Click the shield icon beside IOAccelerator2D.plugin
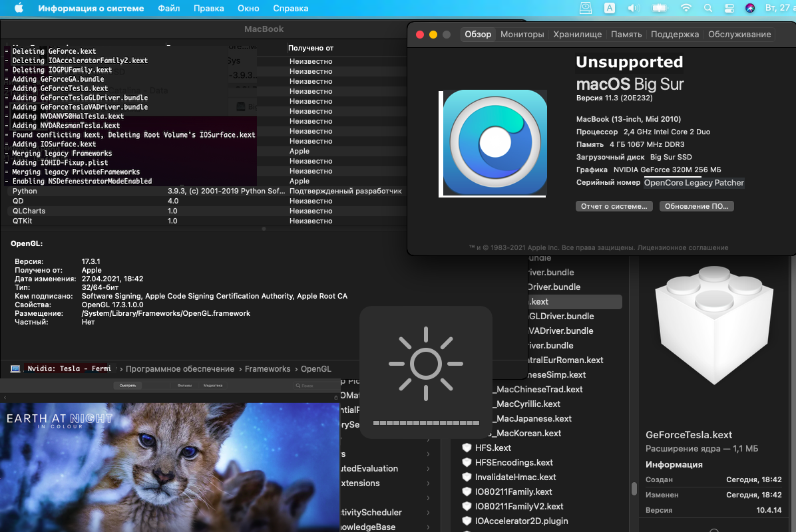796x532 pixels. point(467,521)
